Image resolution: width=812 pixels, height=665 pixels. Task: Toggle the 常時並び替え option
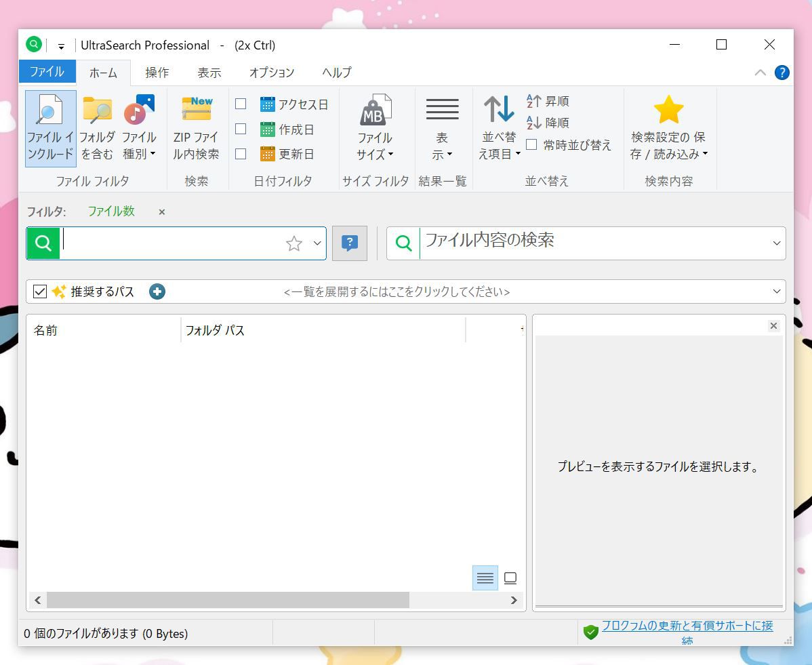[532, 144]
